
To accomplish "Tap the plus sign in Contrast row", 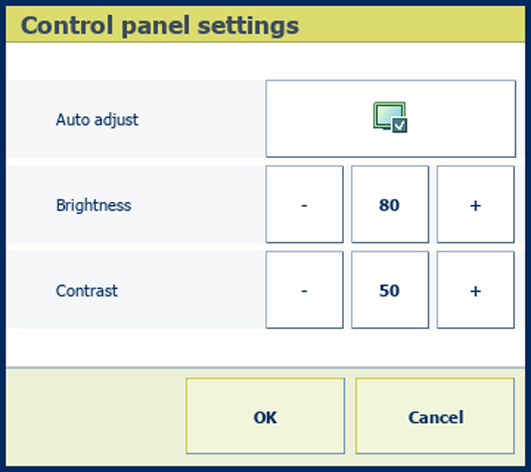I will click(475, 291).
